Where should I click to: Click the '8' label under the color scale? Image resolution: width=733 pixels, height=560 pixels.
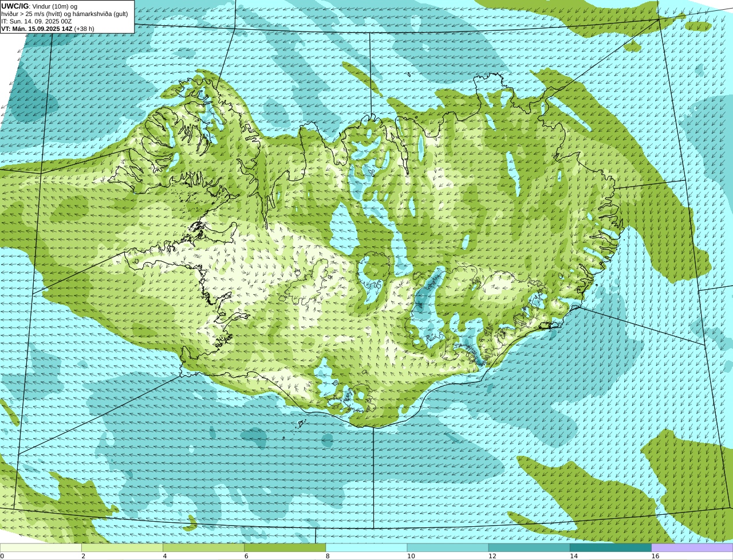[328, 556]
